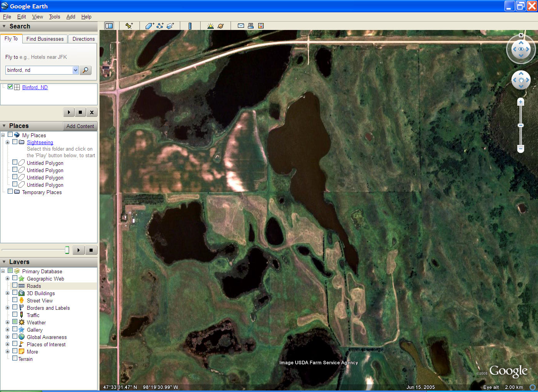Open the Fly To search history dropdown

coord(75,70)
